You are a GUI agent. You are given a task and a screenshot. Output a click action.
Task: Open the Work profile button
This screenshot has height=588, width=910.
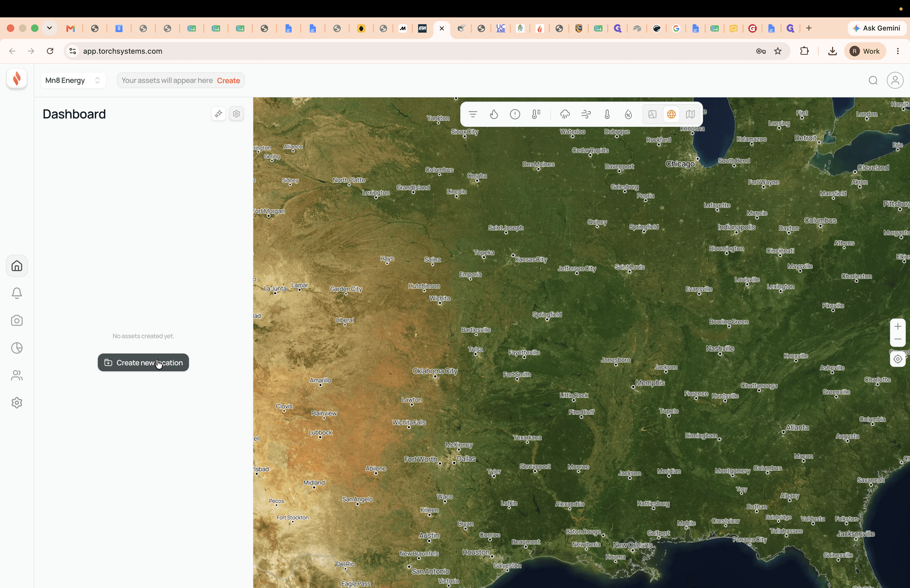(x=865, y=51)
